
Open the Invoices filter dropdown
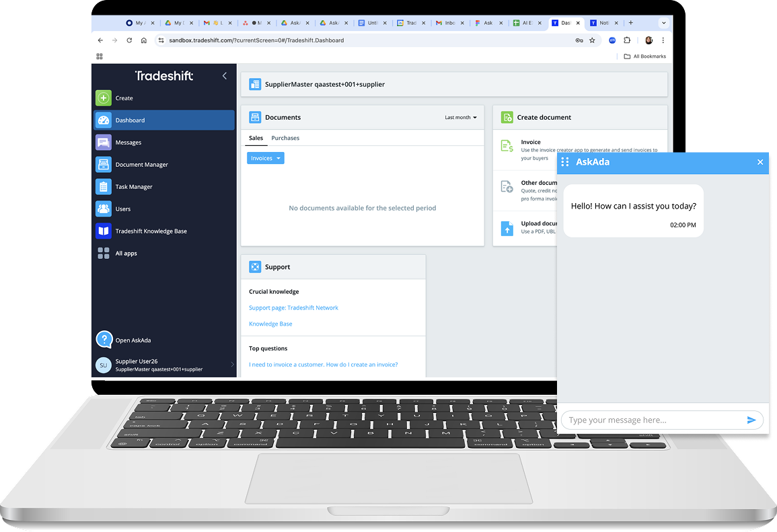(266, 158)
